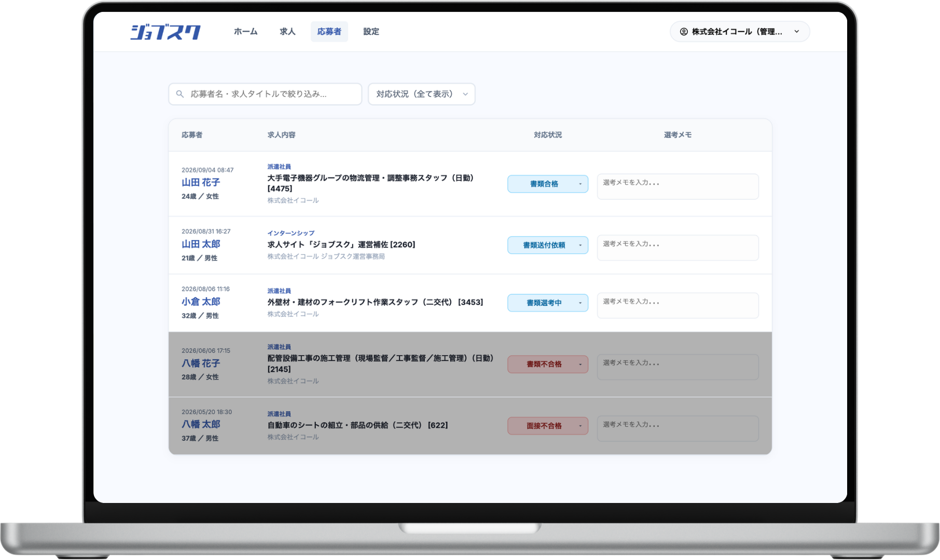This screenshot has width=940, height=560.
Task: Open applicant 小倉 太郎
Action: click(x=201, y=302)
